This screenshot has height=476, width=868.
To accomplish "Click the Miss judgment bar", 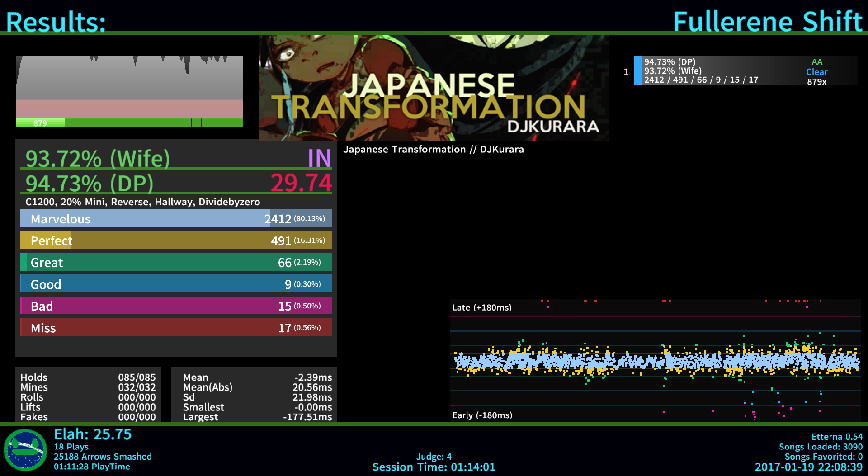I will (176, 328).
